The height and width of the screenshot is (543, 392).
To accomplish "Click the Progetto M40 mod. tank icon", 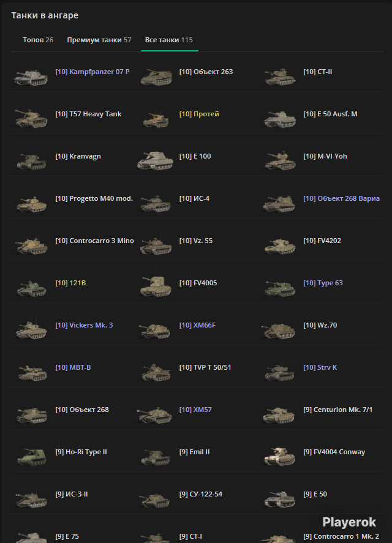I will click(x=31, y=203).
